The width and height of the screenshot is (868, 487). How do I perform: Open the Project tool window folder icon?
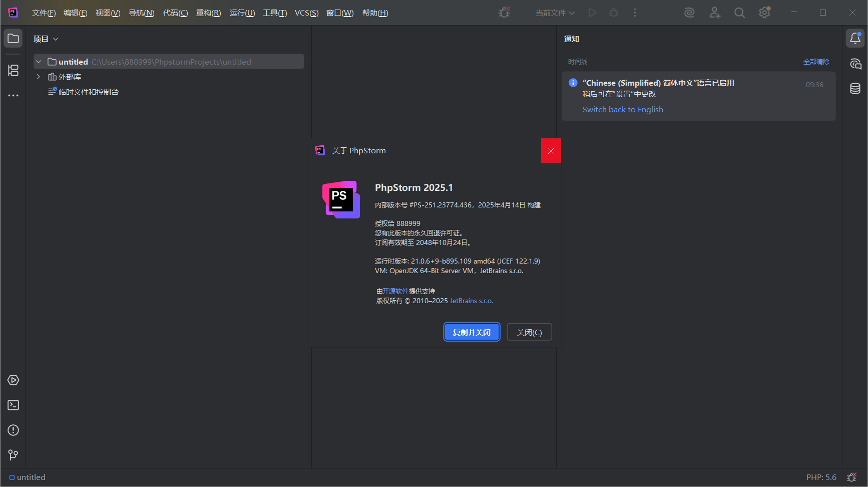pyautogui.click(x=13, y=39)
